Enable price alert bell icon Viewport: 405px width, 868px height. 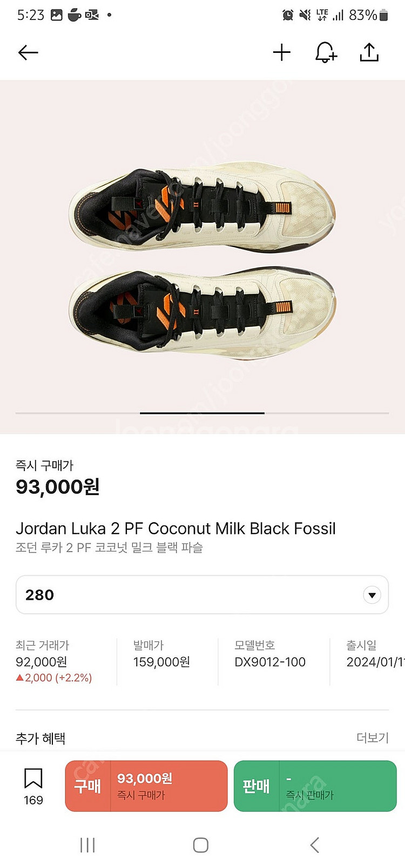click(326, 52)
